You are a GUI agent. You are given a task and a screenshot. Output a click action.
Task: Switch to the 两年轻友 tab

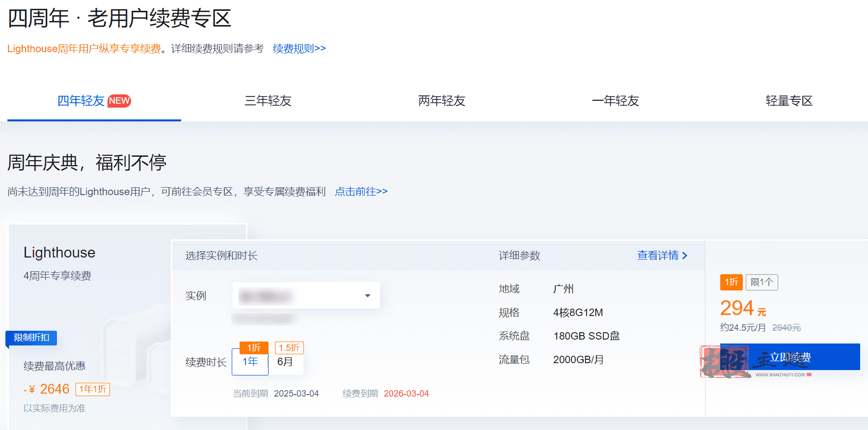click(442, 101)
